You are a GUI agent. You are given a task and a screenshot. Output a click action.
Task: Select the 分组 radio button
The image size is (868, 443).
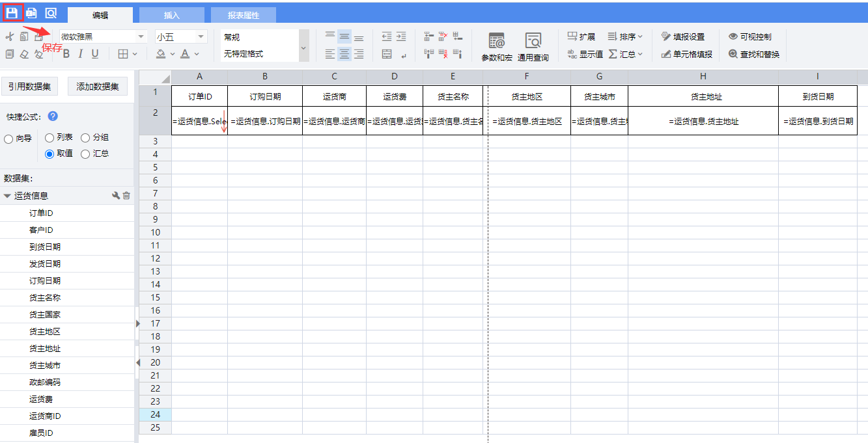[85, 138]
